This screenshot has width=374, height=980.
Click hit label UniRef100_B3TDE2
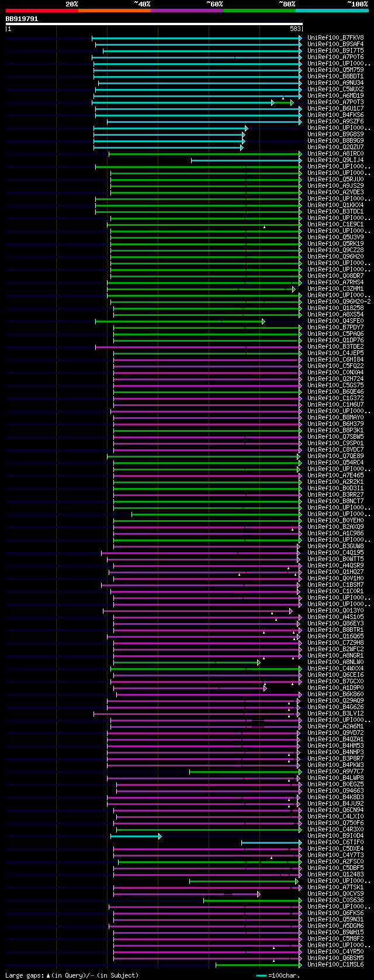(x=335, y=346)
